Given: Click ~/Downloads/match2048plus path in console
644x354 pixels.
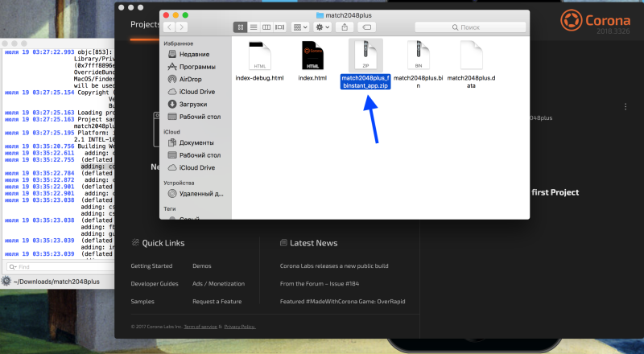Looking at the screenshot, I should 56,282.
